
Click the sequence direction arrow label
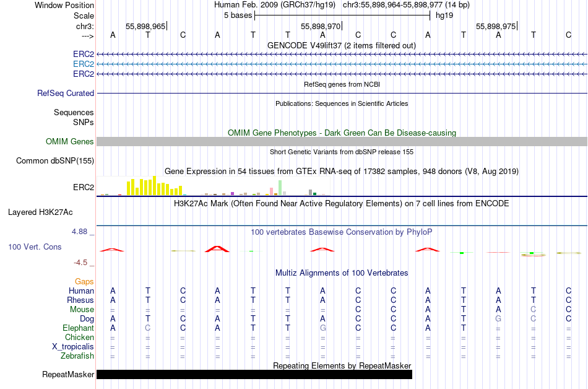point(87,36)
